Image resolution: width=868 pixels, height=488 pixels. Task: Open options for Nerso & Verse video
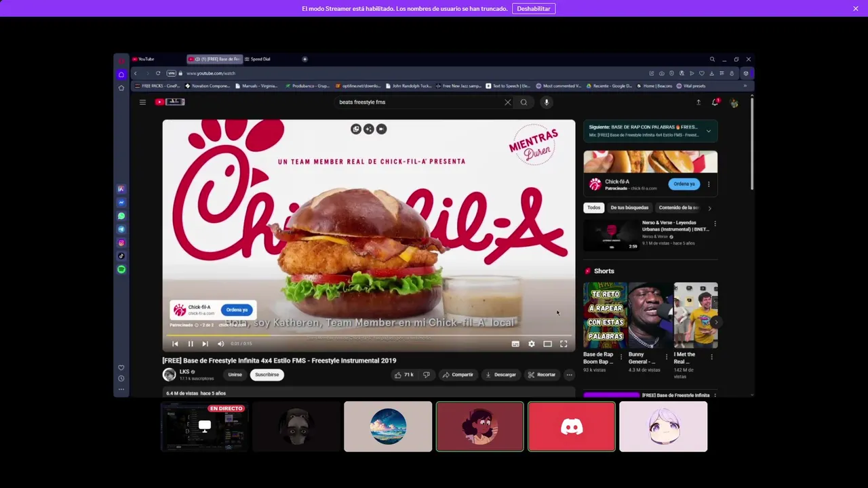(x=715, y=224)
